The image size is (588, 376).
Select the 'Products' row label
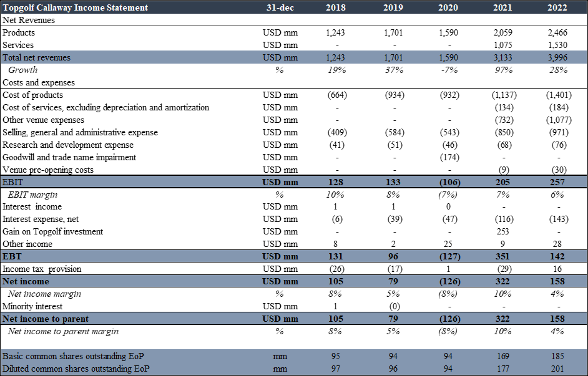[19, 32]
